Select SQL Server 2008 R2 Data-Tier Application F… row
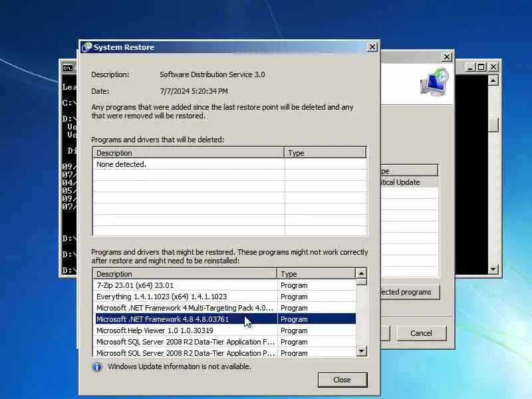The height and width of the screenshot is (399, 532). point(224,342)
